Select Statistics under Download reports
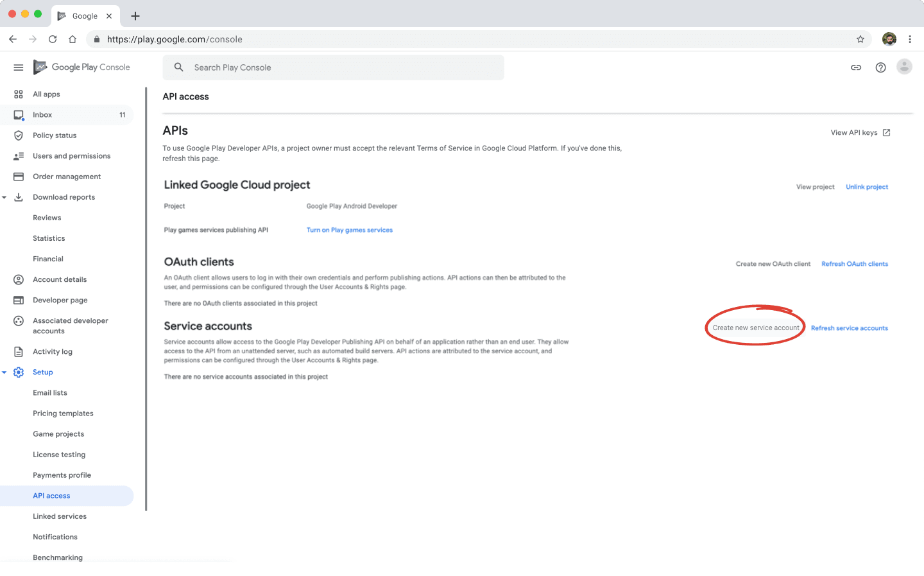The image size is (924, 576). click(x=49, y=238)
